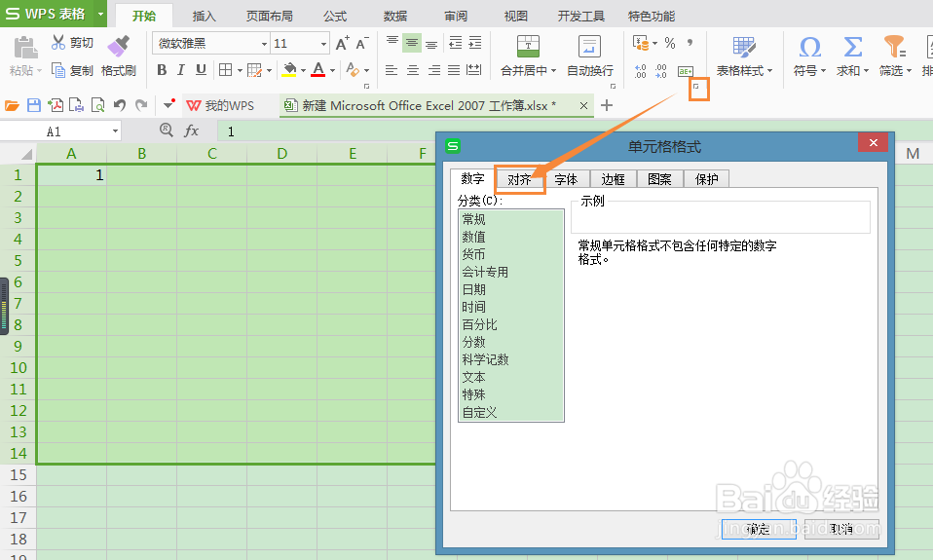This screenshot has height=560, width=933.
Task: Toggle bold formatting
Action: click(x=162, y=70)
